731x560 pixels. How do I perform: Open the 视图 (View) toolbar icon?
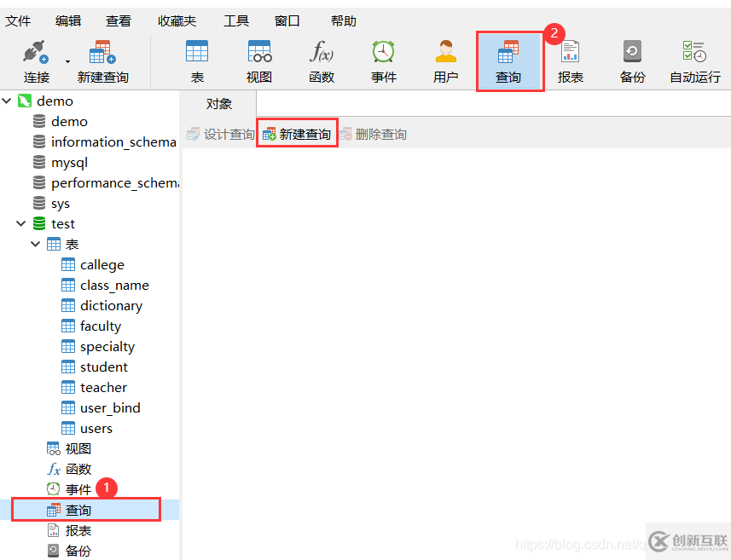(259, 62)
